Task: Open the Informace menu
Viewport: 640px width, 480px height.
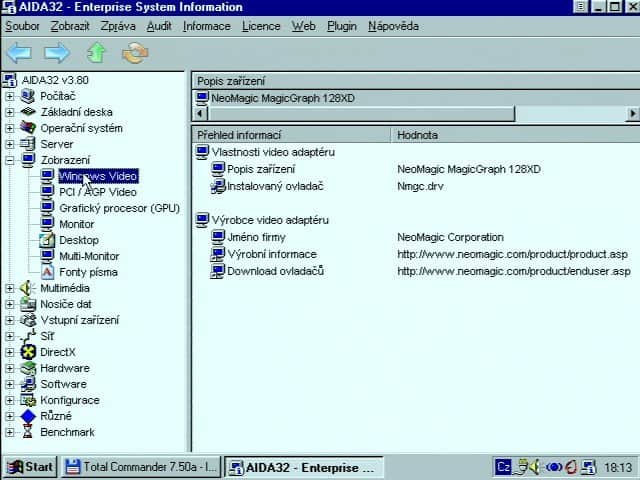Action: (207, 27)
